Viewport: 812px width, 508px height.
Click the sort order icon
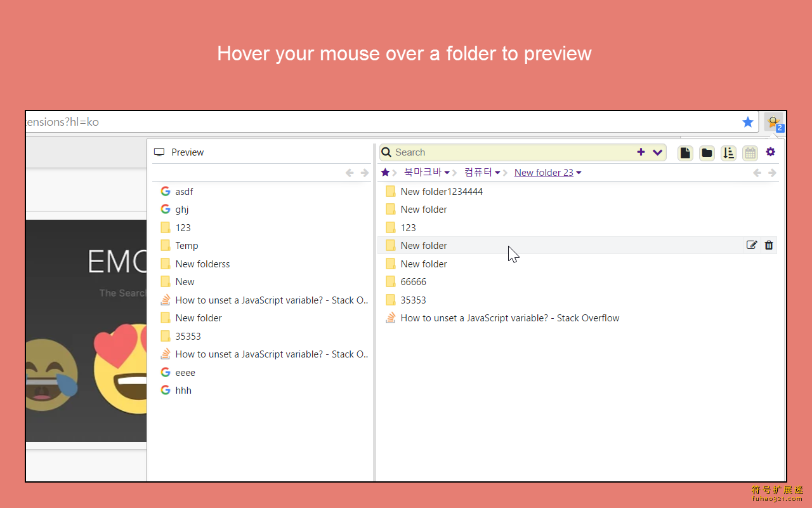728,152
